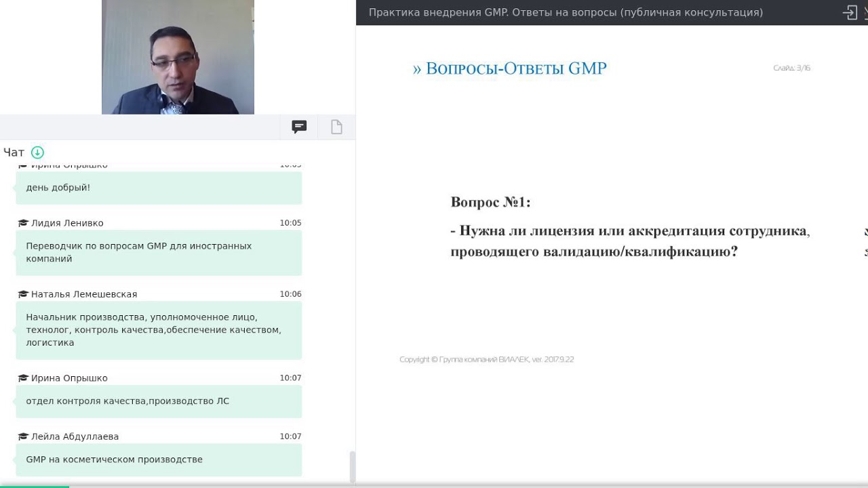The image size is (868, 488).
Task: Click the 'Чат' panel heading
Action: [14, 152]
